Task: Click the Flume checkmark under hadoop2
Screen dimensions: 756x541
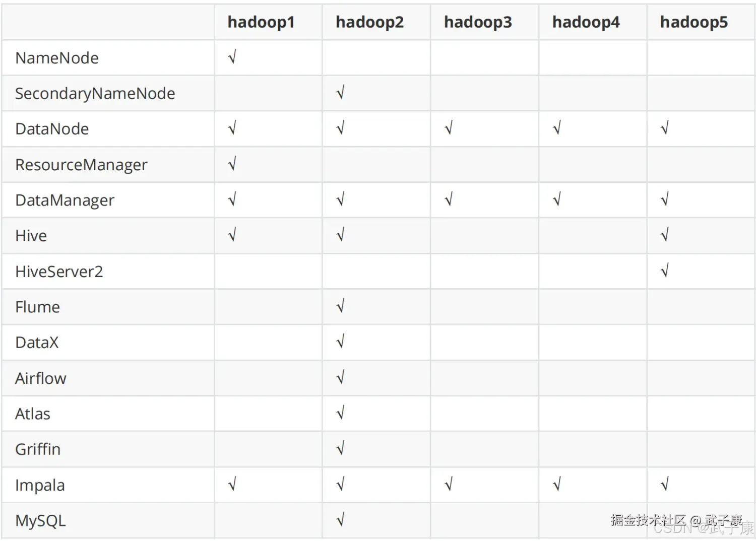Action: pyautogui.click(x=341, y=306)
